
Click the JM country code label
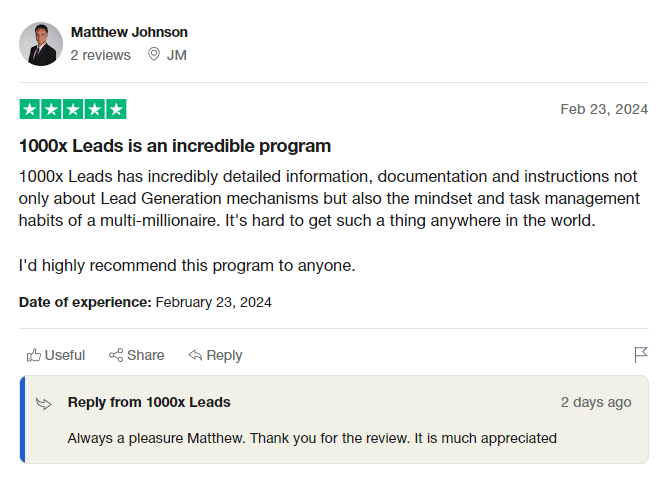(176, 55)
